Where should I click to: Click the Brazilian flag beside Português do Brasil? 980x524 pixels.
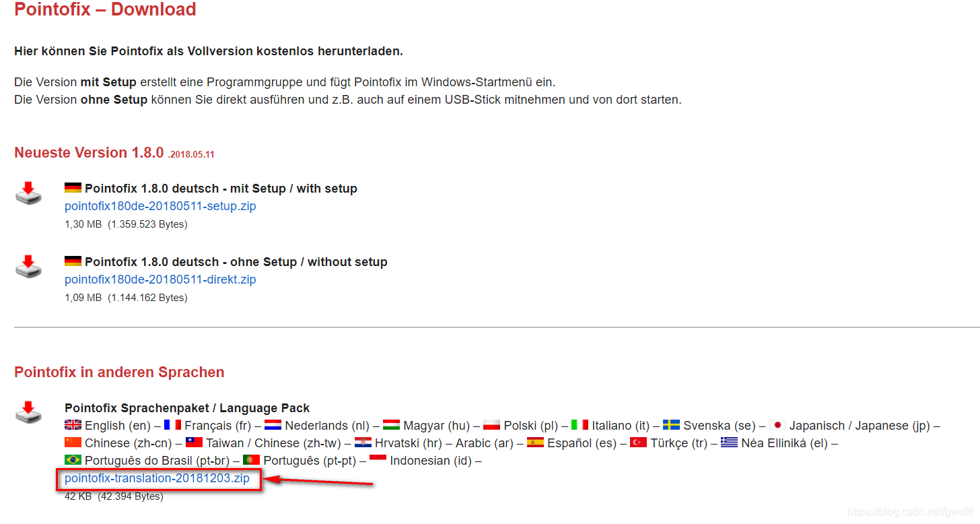73,460
